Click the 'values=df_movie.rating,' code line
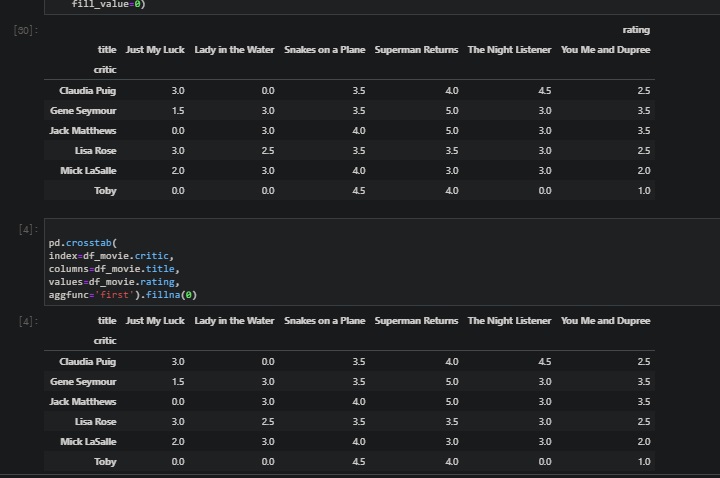720x478 pixels. click(114, 281)
